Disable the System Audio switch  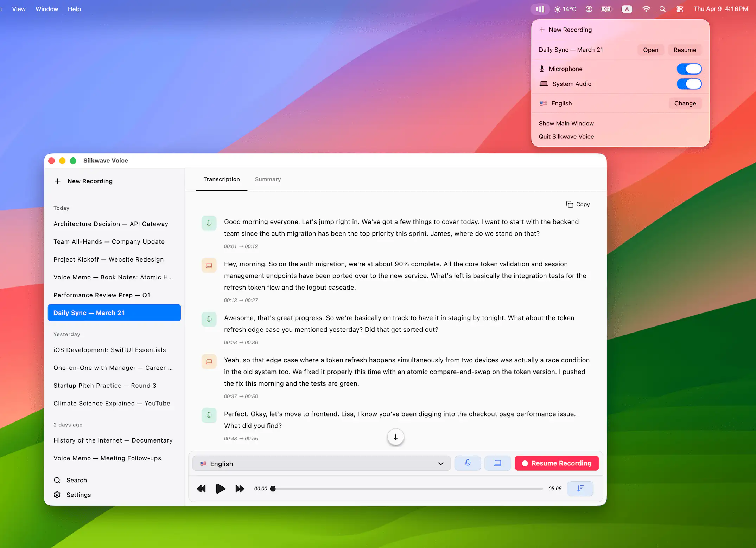point(689,84)
